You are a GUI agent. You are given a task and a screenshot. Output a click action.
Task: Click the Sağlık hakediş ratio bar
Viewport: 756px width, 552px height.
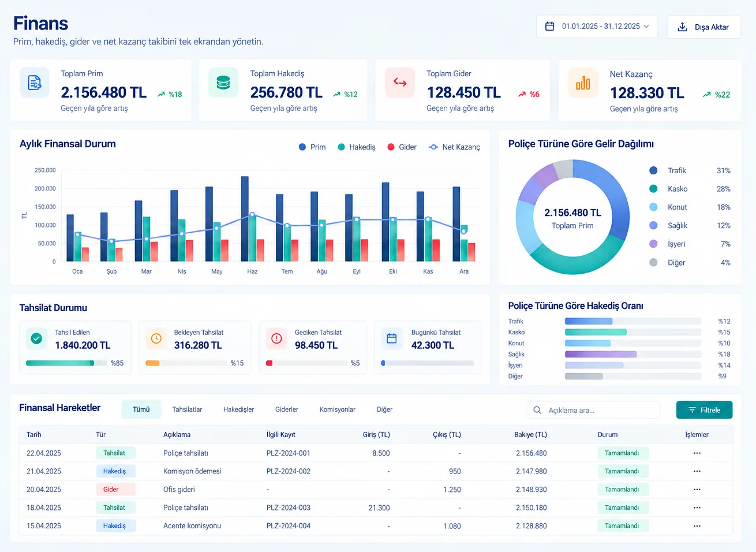[633, 354]
